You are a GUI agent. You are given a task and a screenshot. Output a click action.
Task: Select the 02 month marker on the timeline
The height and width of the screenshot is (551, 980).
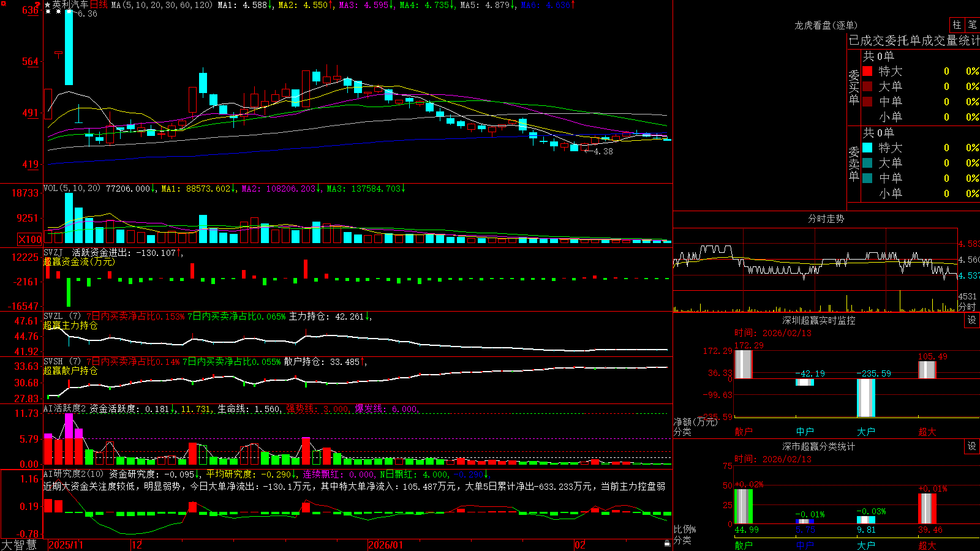[x=580, y=545]
